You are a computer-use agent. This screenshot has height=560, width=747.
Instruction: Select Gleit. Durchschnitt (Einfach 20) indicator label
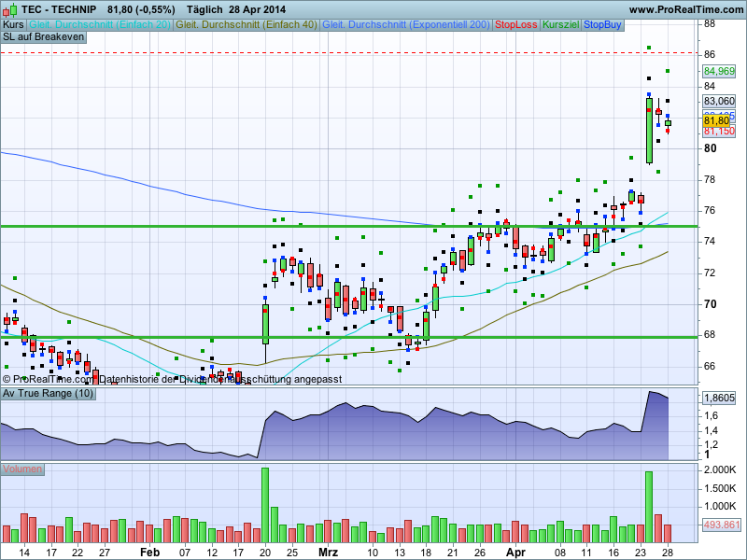click(x=100, y=25)
